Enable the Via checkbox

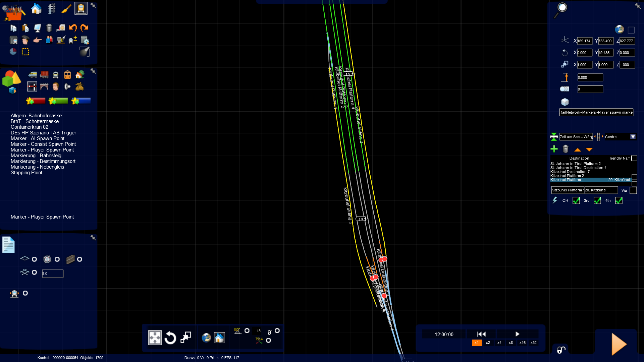[633, 190]
